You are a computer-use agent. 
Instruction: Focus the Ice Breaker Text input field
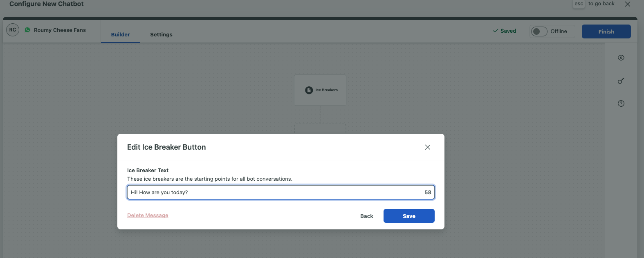280,192
